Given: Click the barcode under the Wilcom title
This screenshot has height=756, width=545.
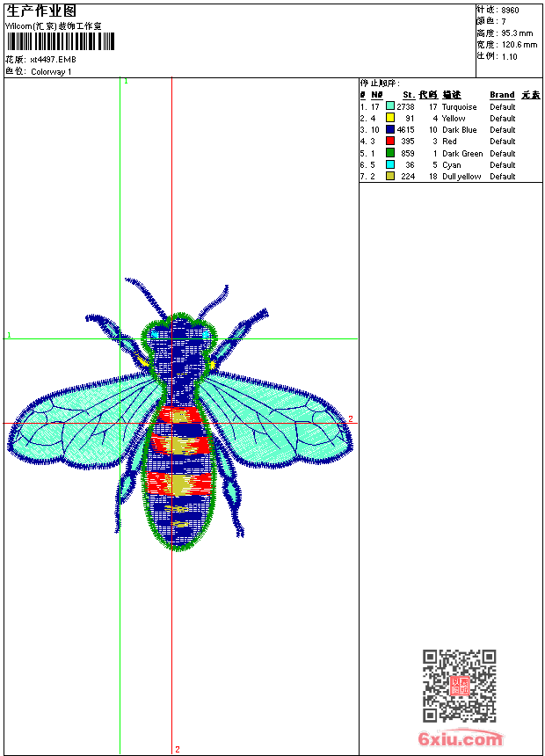Looking at the screenshot, I should tap(60, 41).
